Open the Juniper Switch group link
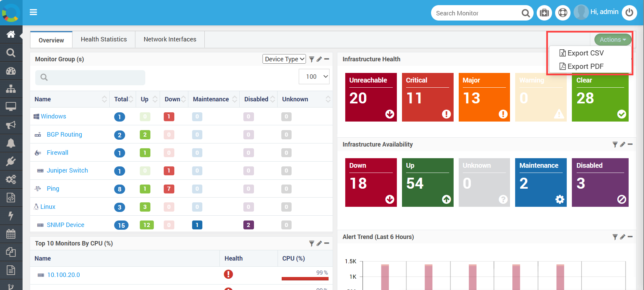Viewport: 644px width, 290px height. (x=67, y=171)
